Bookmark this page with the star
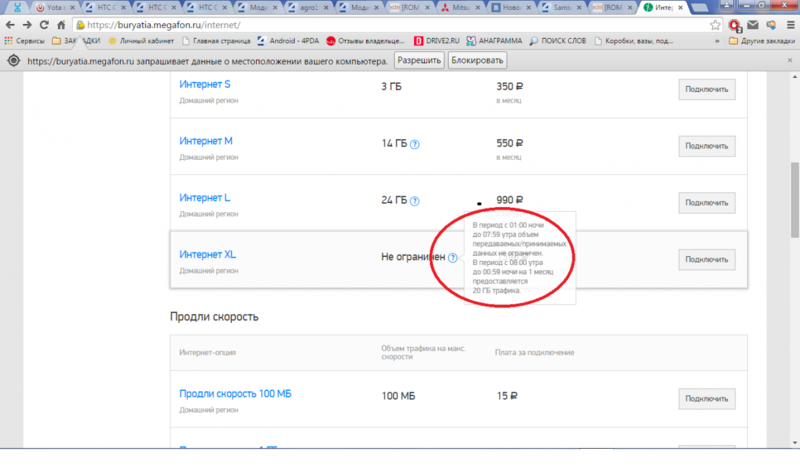The width and height of the screenshot is (800, 468). tap(715, 24)
